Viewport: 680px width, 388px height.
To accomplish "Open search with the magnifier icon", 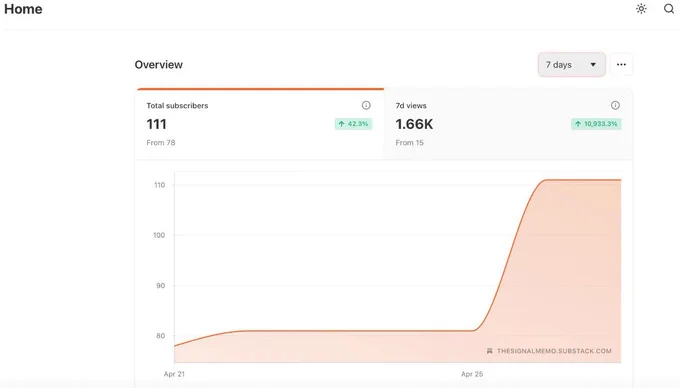I will (669, 9).
